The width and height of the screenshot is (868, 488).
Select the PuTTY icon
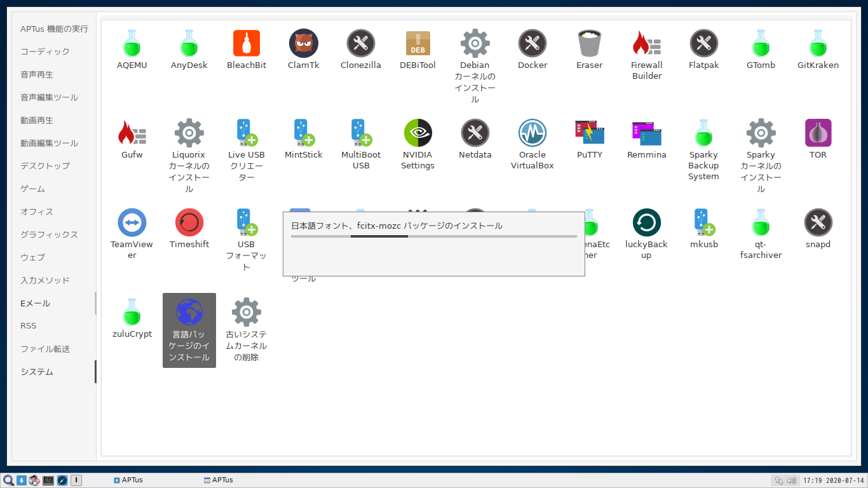590,133
